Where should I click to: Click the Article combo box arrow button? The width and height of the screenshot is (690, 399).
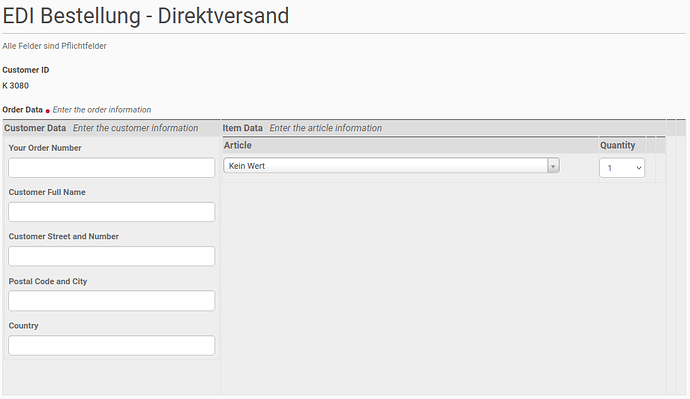[x=553, y=166]
